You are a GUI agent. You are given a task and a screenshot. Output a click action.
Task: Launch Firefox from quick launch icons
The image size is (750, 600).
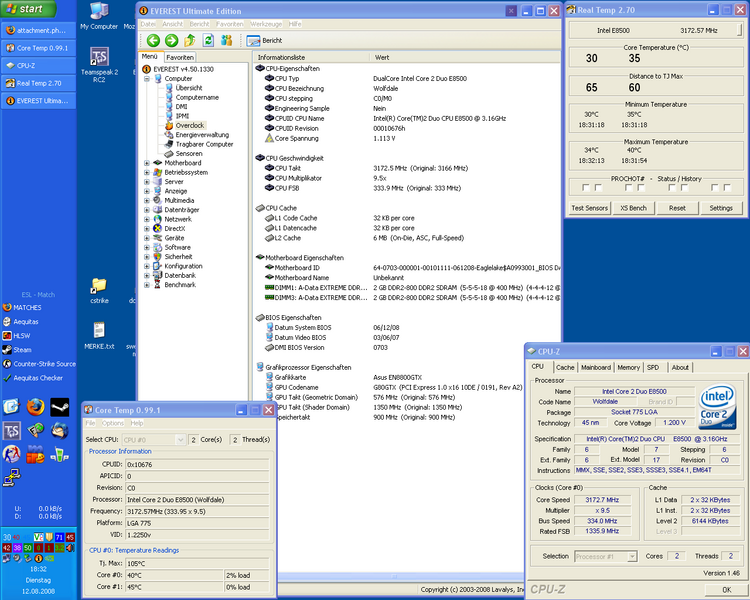[35, 407]
